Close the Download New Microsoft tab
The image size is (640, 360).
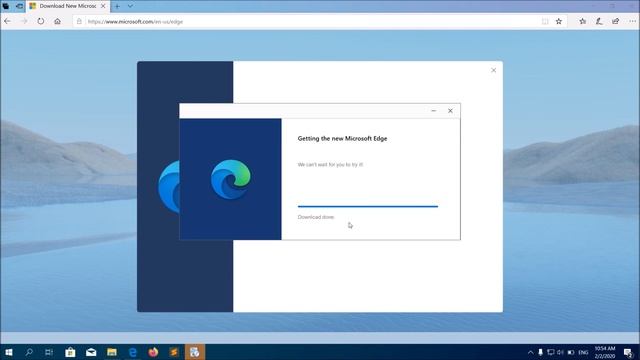[x=103, y=6]
